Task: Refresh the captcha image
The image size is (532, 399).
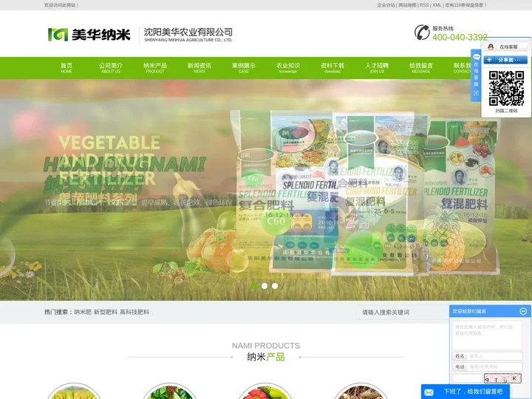Action: point(502,378)
